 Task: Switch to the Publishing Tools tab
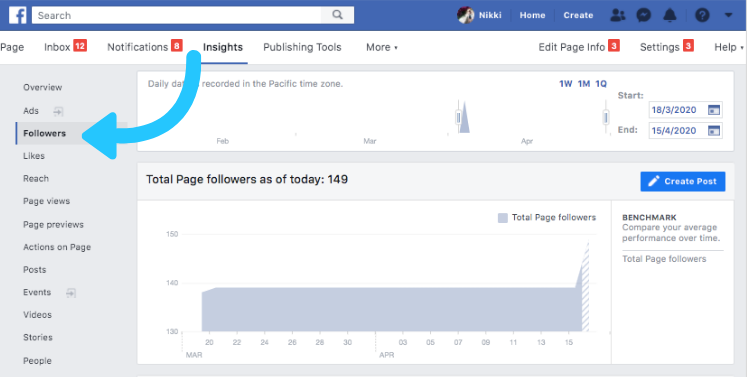[x=302, y=47]
